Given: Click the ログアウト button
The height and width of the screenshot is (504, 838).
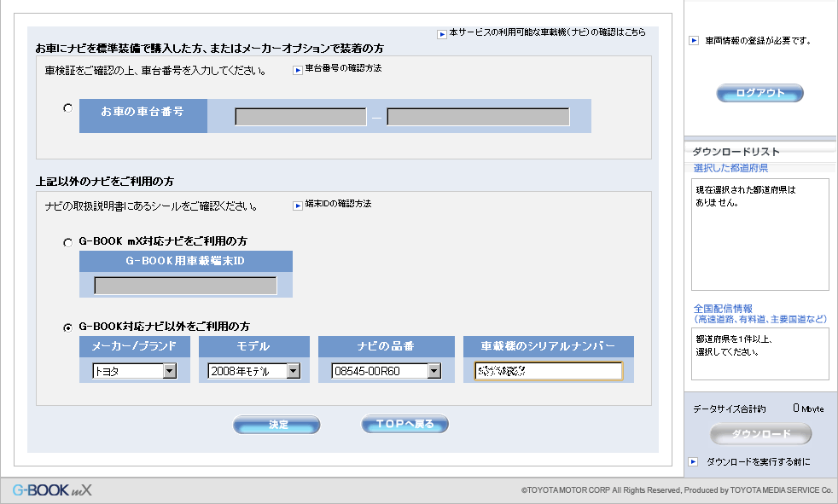Looking at the screenshot, I should (x=760, y=93).
